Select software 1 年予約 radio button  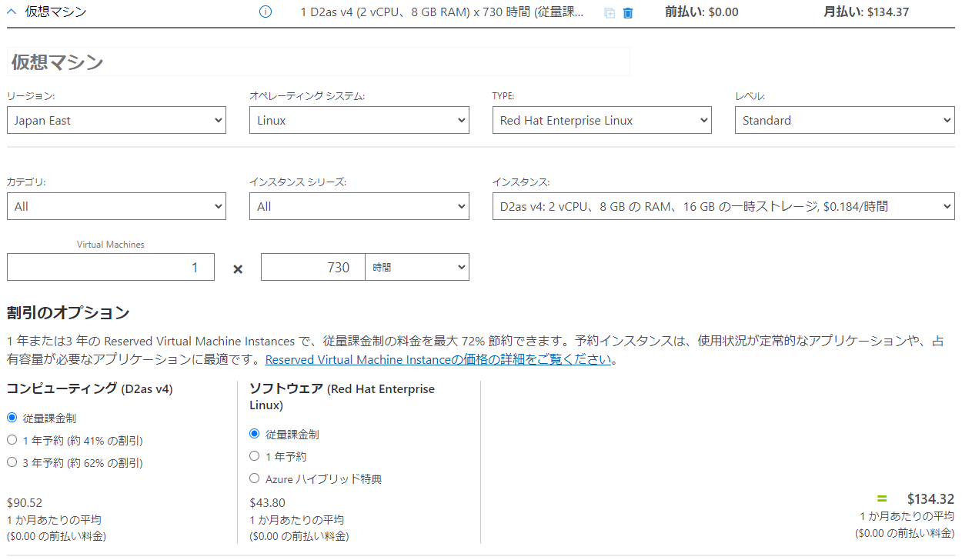(x=255, y=456)
